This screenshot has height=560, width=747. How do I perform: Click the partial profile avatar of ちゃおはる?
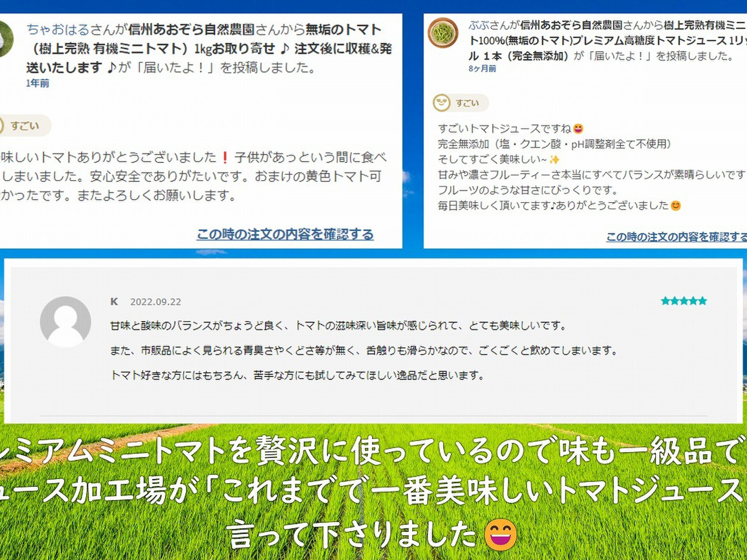(x=5, y=39)
